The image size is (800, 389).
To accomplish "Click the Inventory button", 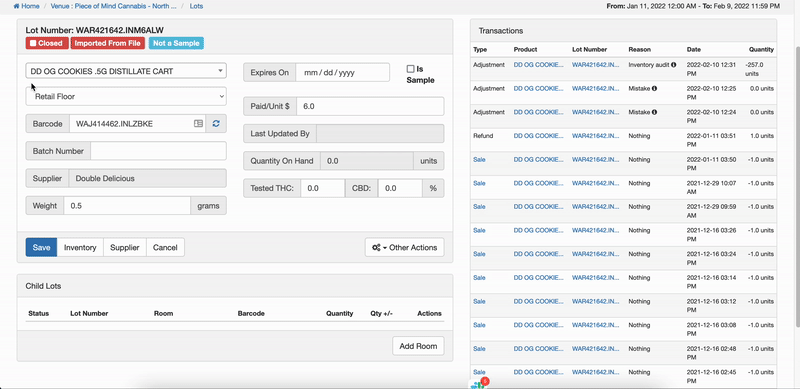I will [80, 247].
